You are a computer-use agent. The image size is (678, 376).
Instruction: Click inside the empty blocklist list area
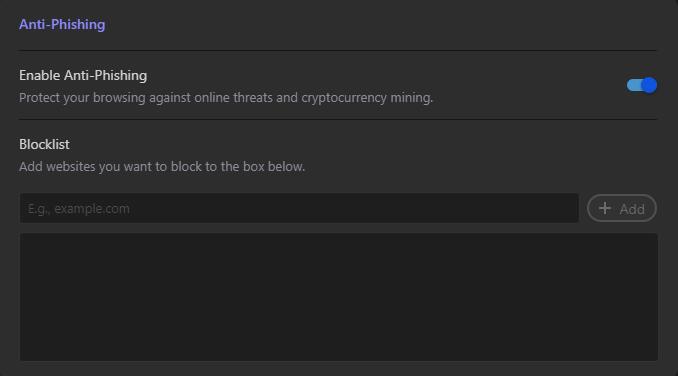339,297
